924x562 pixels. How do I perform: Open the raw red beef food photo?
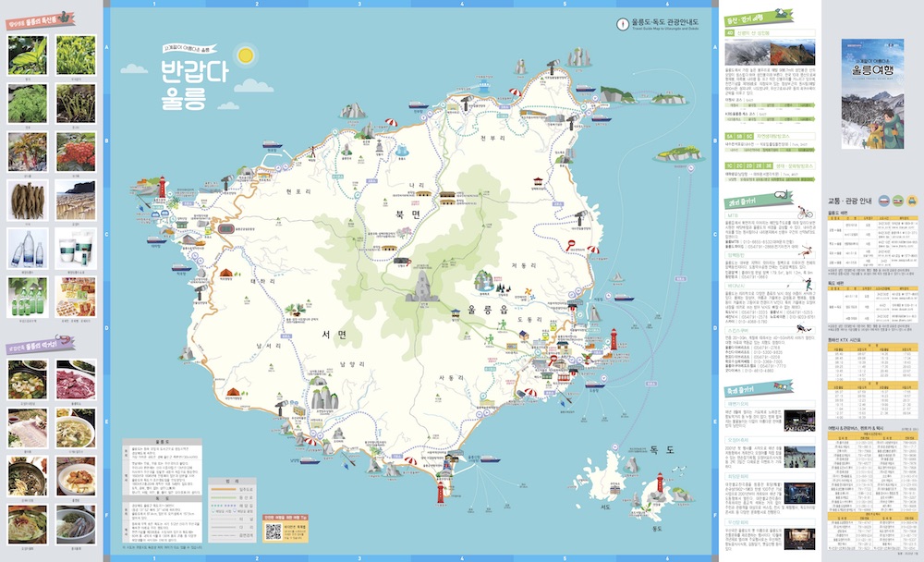76,381
